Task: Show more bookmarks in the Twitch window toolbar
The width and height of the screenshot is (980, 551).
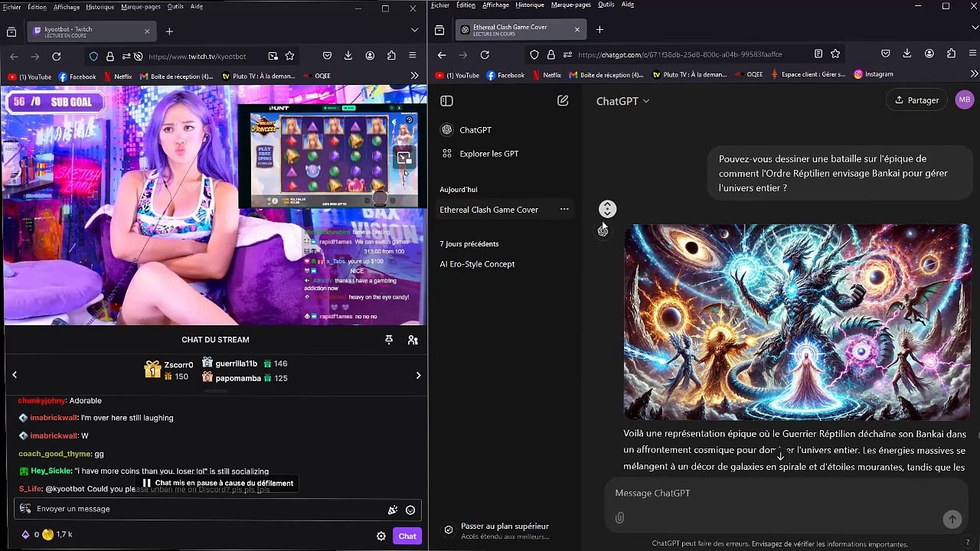Action: [x=414, y=76]
